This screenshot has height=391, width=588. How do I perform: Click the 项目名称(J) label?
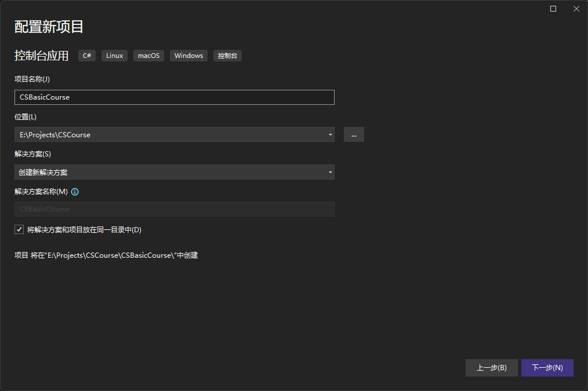click(x=32, y=79)
